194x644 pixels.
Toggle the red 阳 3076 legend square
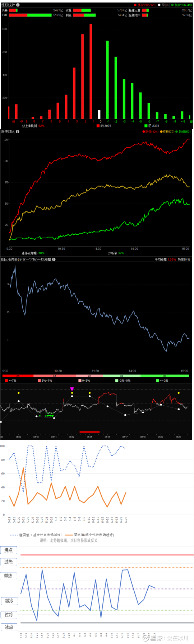tap(98, 126)
